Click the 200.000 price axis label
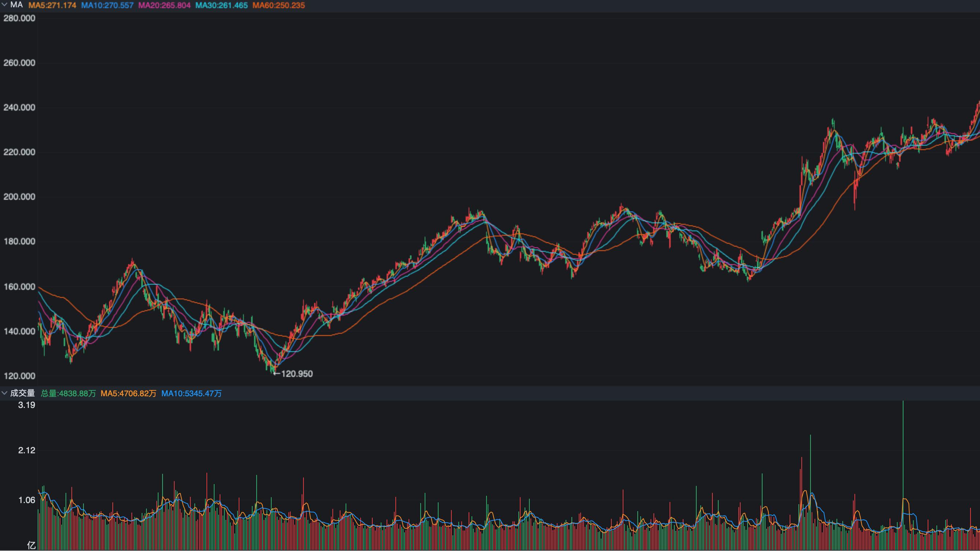980x551 pixels. tap(19, 196)
